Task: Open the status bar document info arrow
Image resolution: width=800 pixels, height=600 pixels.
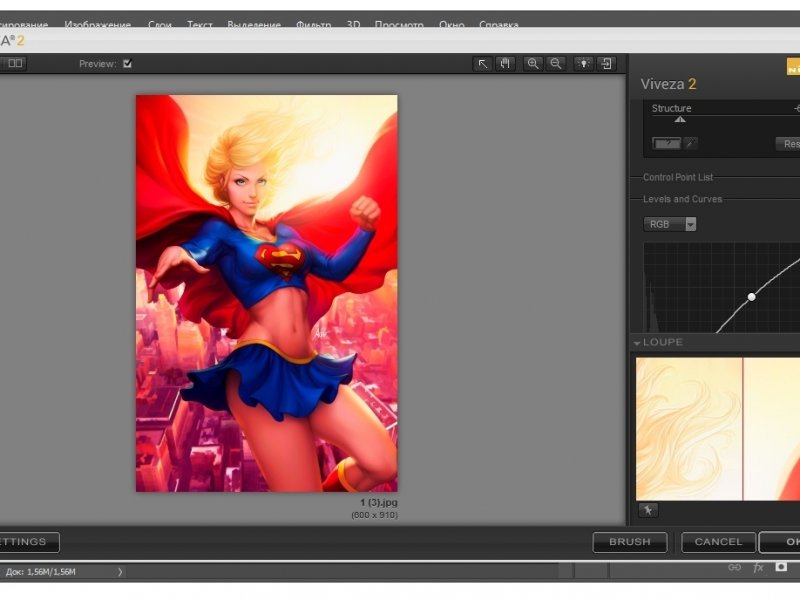Action: pos(120,572)
